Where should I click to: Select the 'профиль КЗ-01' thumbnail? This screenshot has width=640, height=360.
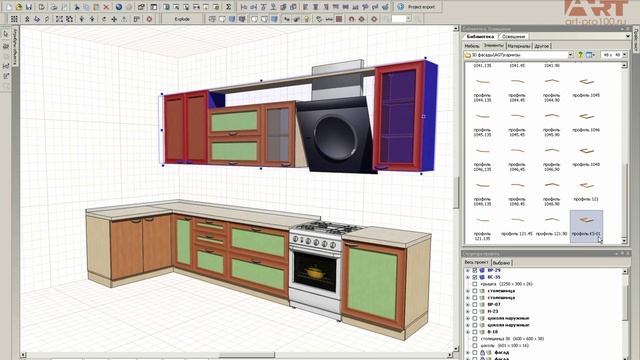pos(586,226)
